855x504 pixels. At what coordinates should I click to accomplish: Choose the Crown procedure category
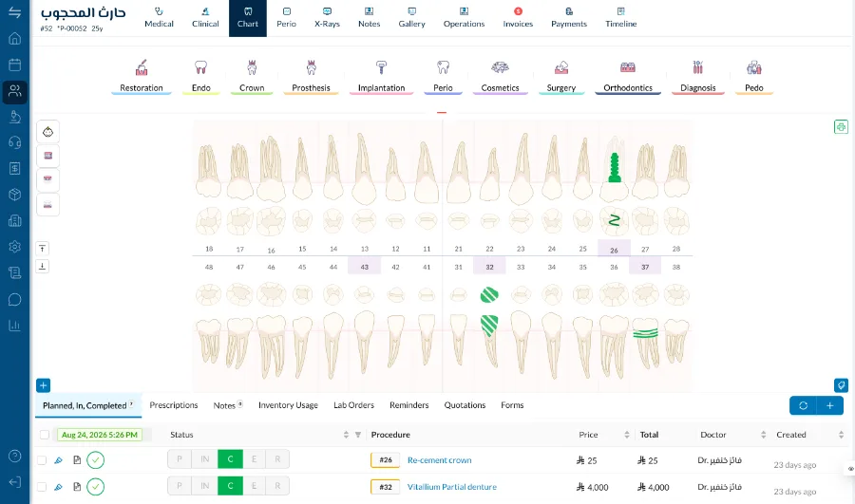(252, 76)
